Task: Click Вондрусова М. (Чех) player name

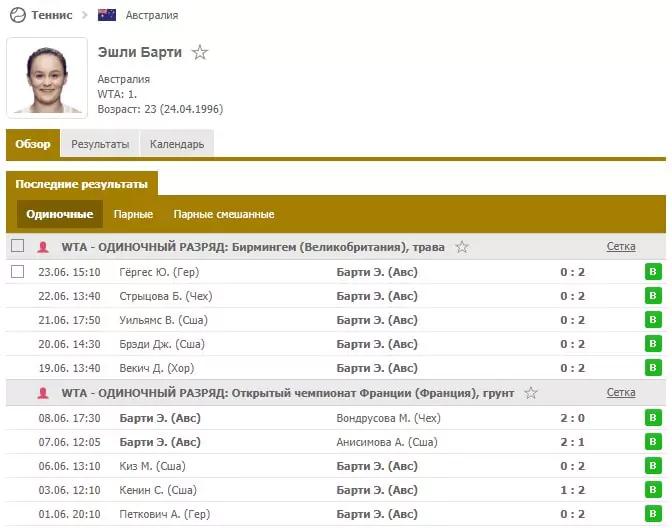Action: (x=388, y=418)
